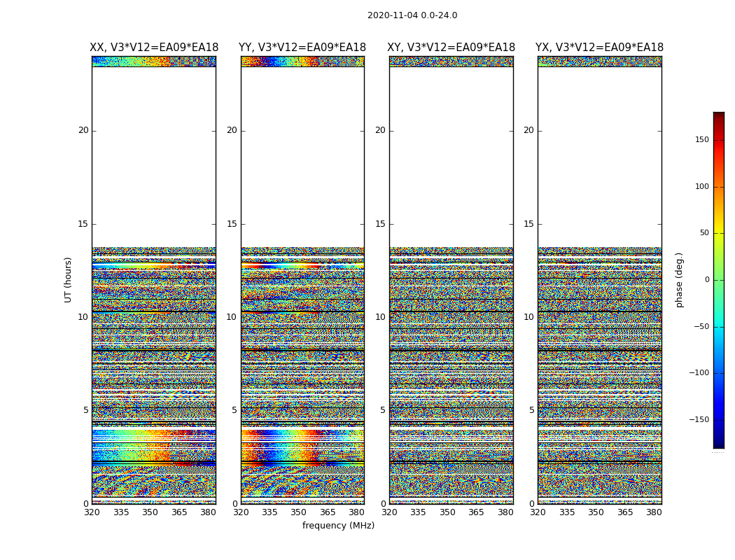Screen dimensions: 735x560
Task: Click the 10 hour tick of XX panel
Action: click(83, 317)
